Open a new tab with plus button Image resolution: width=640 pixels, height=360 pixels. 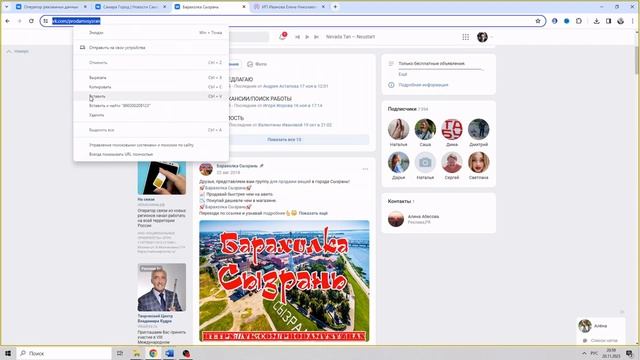tap(335, 7)
